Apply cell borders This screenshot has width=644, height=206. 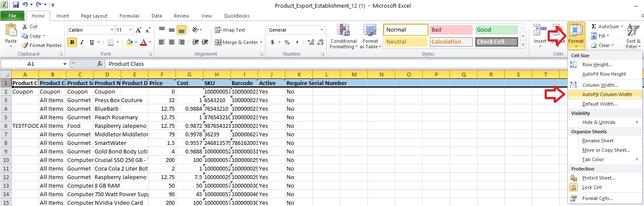tap(110, 42)
